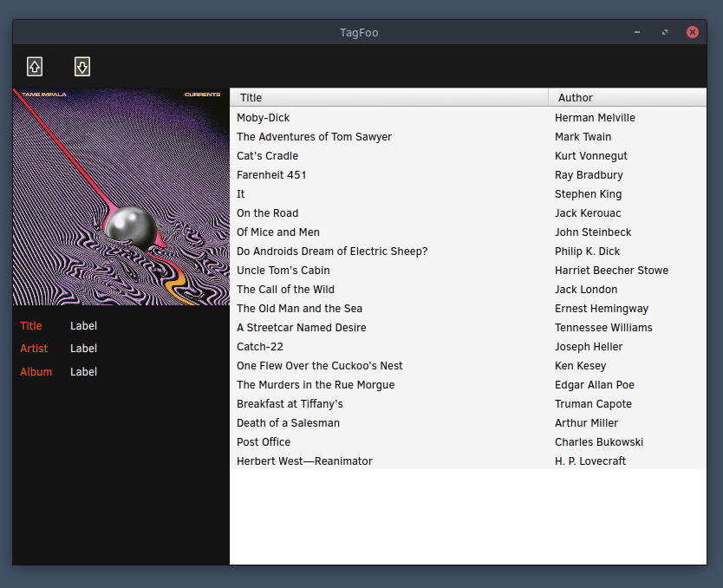This screenshot has height=588, width=723.
Task: Select the Moby-Dick row
Action: 468,118
